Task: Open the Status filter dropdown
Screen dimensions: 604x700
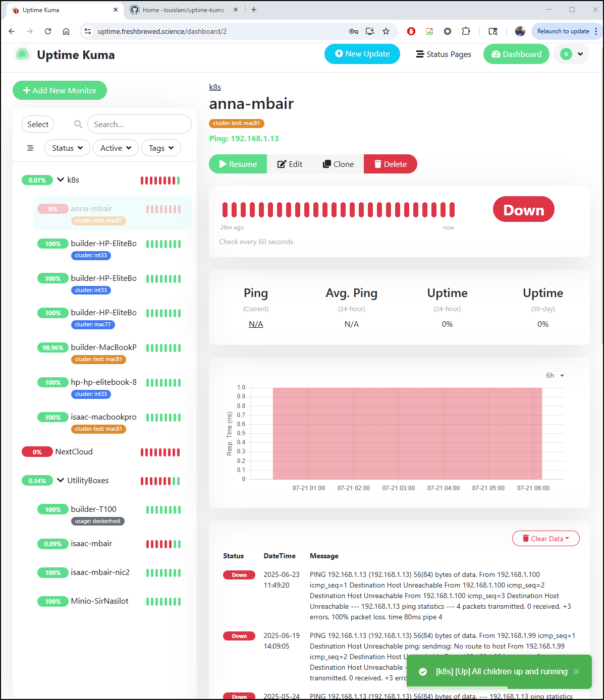Action: [x=67, y=148]
